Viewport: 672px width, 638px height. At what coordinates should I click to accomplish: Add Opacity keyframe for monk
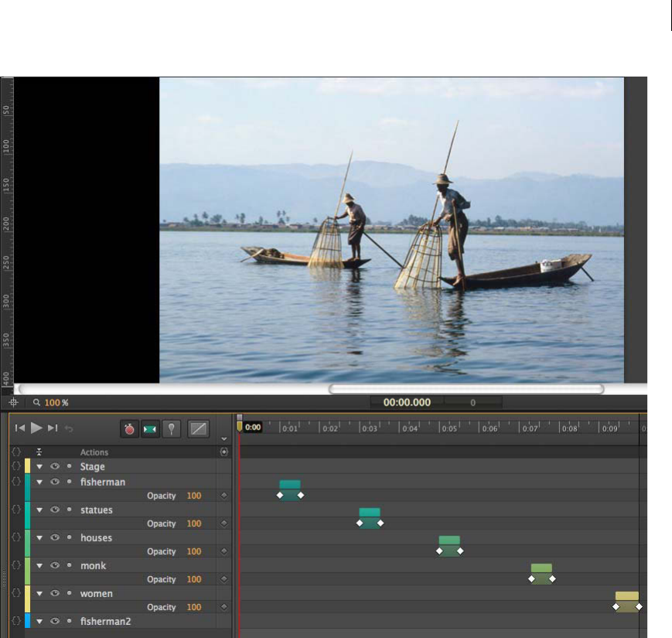[223, 579]
